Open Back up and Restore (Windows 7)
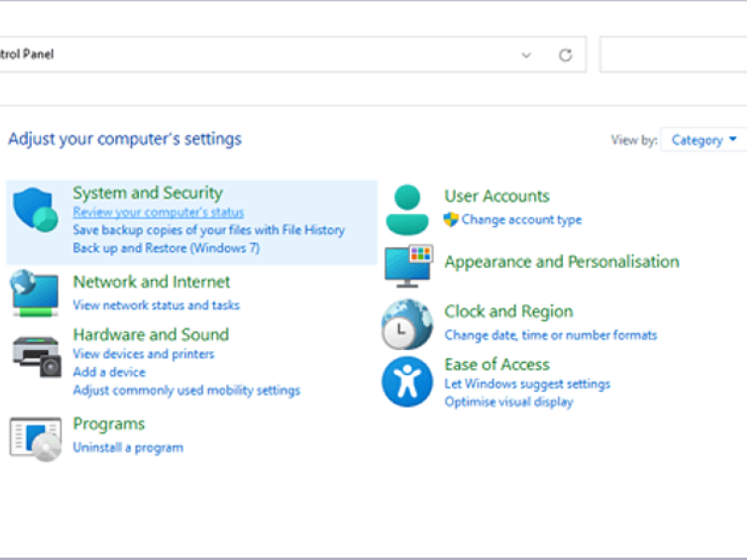The width and height of the screenshot is (747, 560). tap(166, 248)
